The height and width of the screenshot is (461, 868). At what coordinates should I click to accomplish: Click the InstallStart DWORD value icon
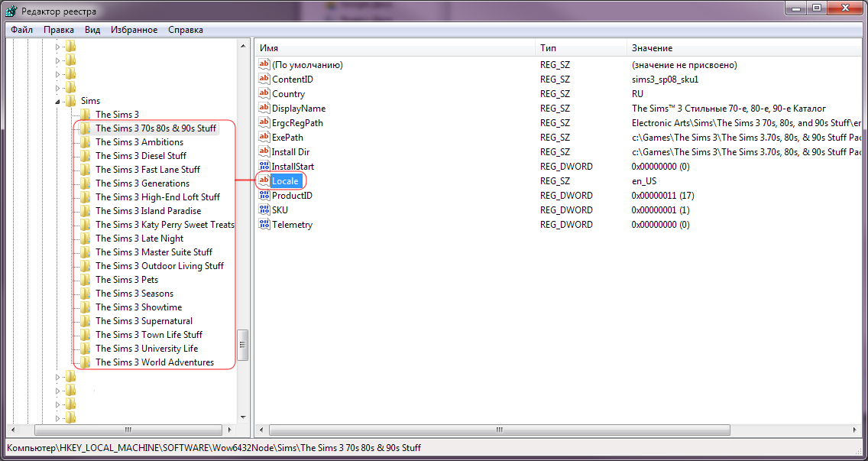point(264,166)
